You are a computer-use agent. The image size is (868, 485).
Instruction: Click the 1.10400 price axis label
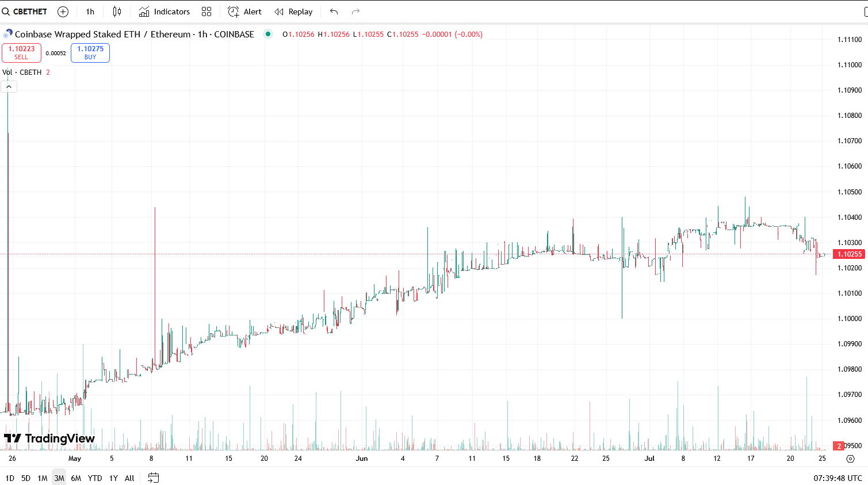click(x=850, y=217)
